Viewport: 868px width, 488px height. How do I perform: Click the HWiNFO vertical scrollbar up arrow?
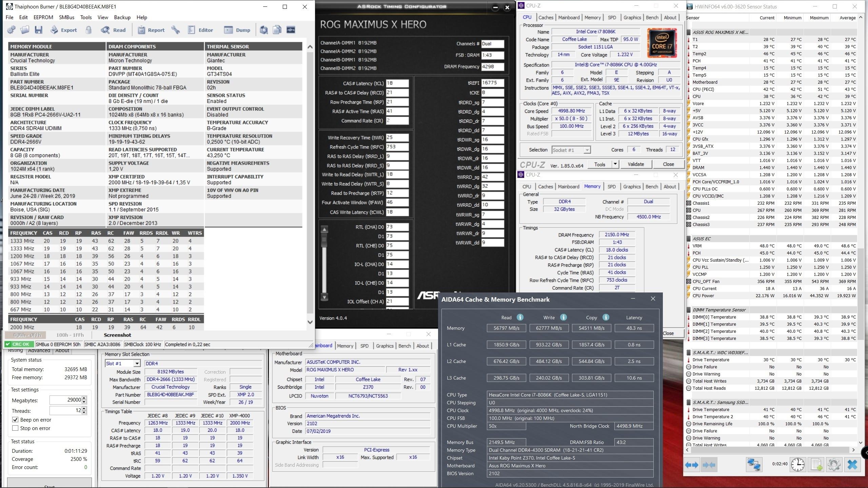[861, 18]
